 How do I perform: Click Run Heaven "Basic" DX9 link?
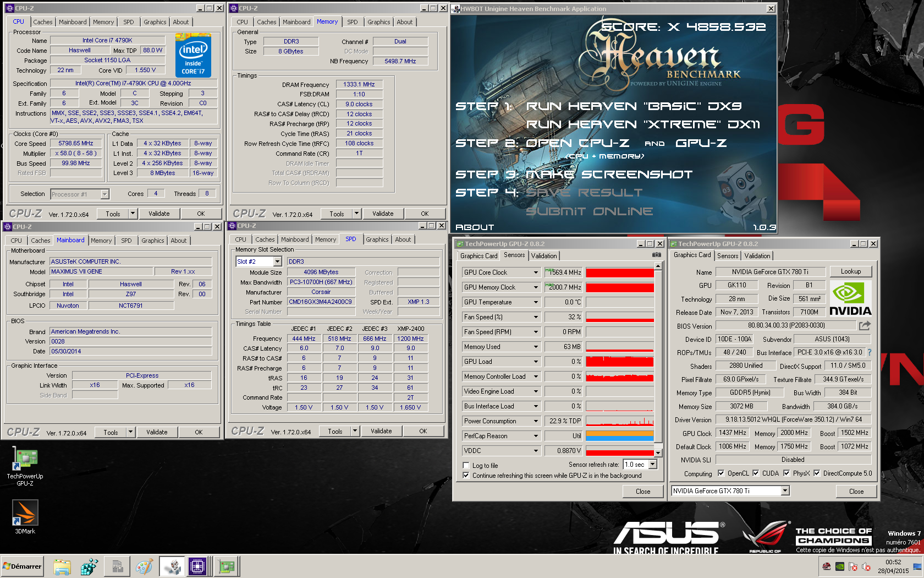point(634,106)
